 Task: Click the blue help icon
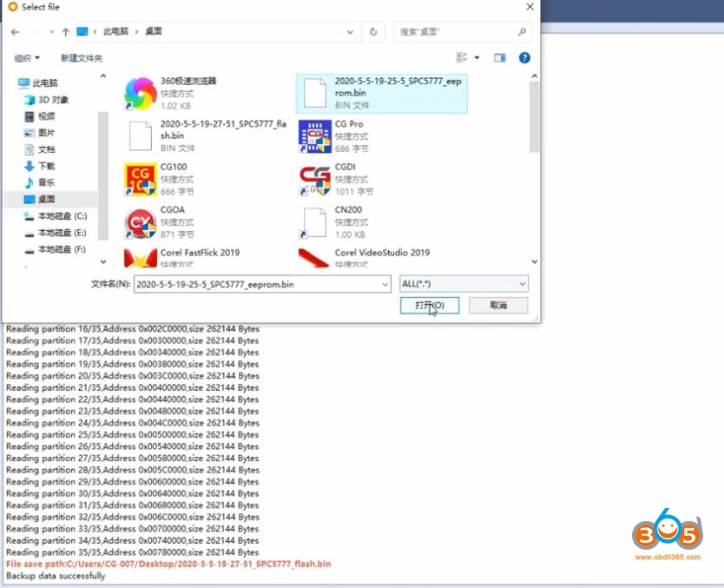tap(524, 57)
